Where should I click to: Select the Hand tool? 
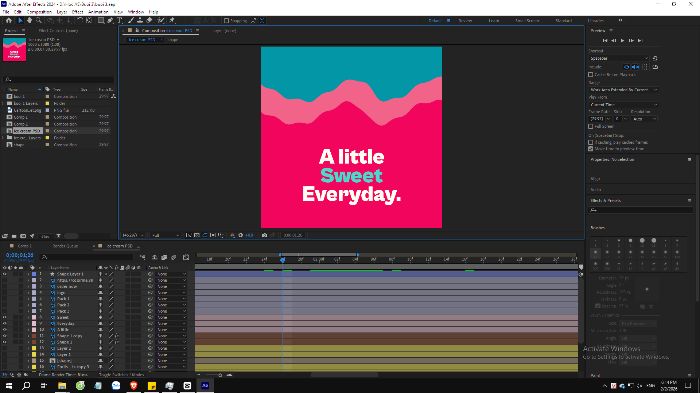tap(29, 21)
